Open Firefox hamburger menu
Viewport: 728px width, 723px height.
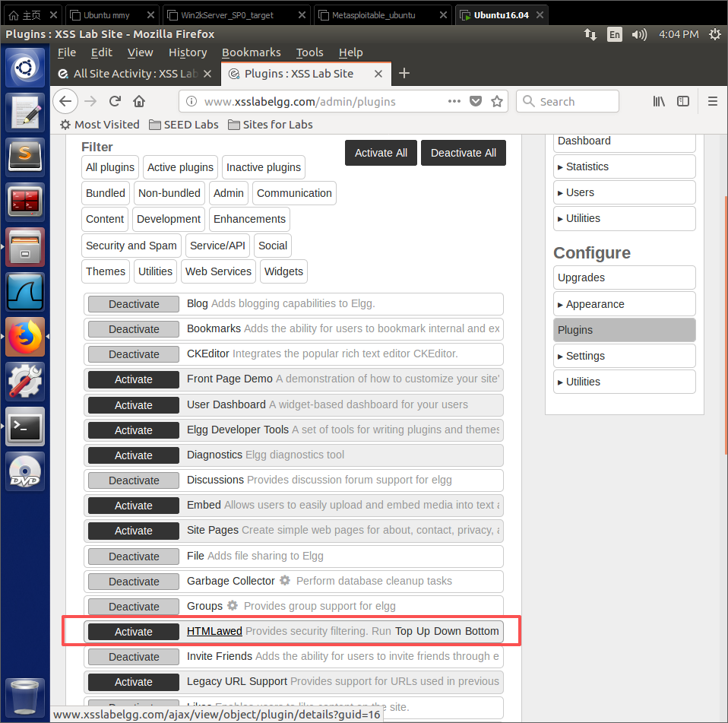(x=713, y=101)
